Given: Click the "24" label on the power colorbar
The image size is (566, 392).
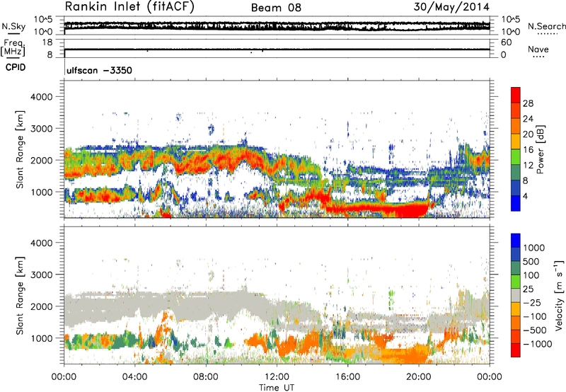Looking at the screenshot, I should click(x=528, y=119).
